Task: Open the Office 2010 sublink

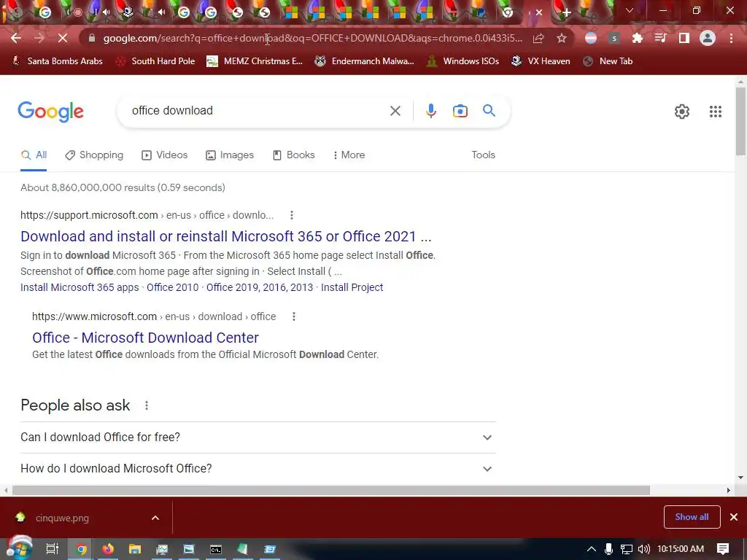Action: click(172, 287)
